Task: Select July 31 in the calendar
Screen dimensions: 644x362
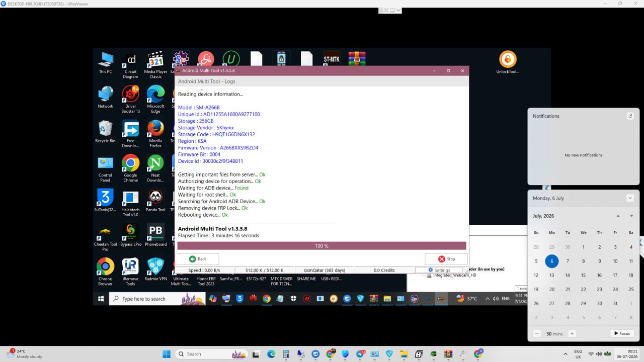Action: pyautogui.click(x=615, y=303)
